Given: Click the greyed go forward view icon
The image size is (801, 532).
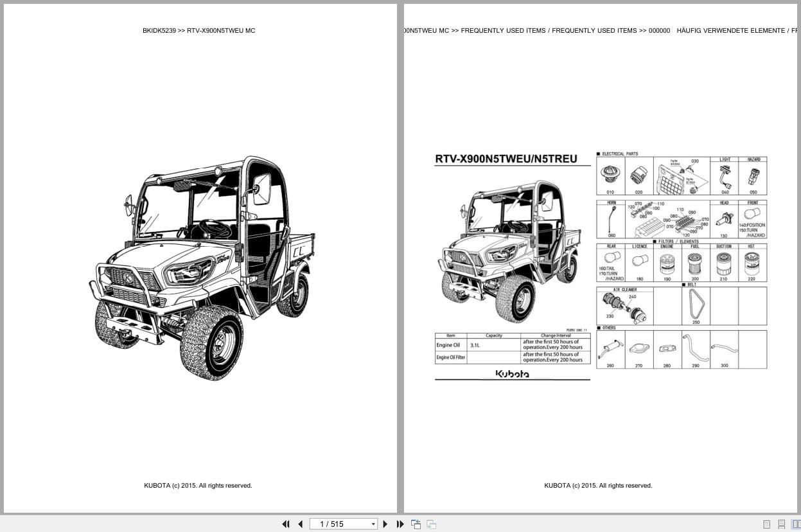Looking at the screenshot, I should click(x=431, y=524).
